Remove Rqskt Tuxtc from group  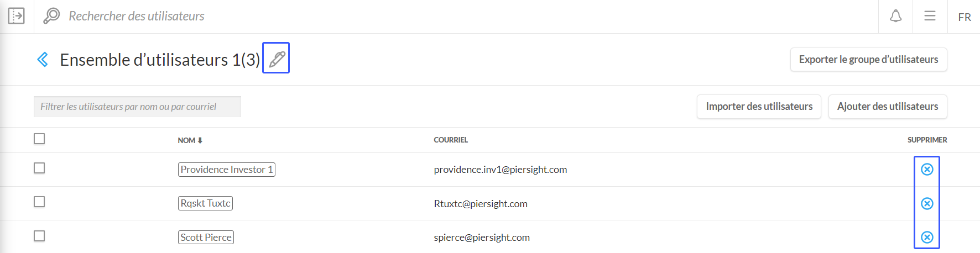(927, 203)
